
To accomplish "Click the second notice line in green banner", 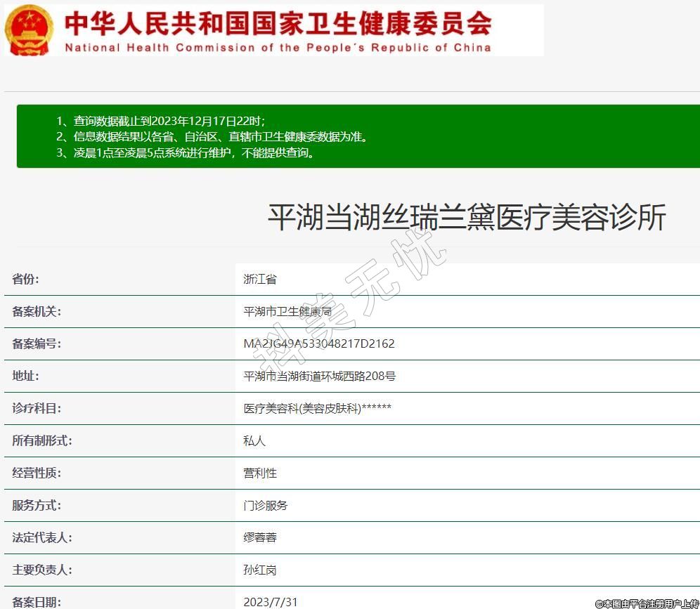I will pos(212,137).
